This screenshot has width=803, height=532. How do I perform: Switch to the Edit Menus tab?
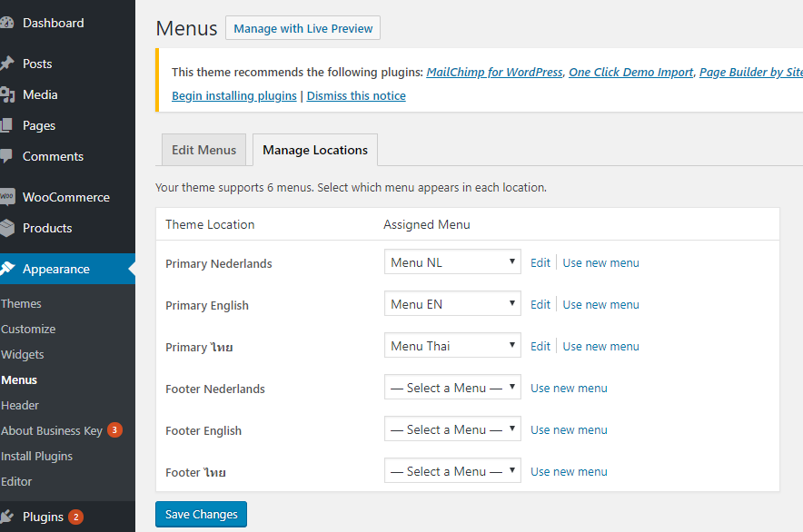pos(203,150)
